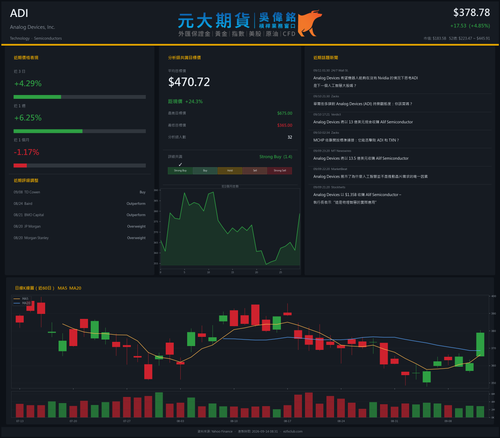Select the Strong Buy segment of rating bar
500x438 pixels.
180,171
